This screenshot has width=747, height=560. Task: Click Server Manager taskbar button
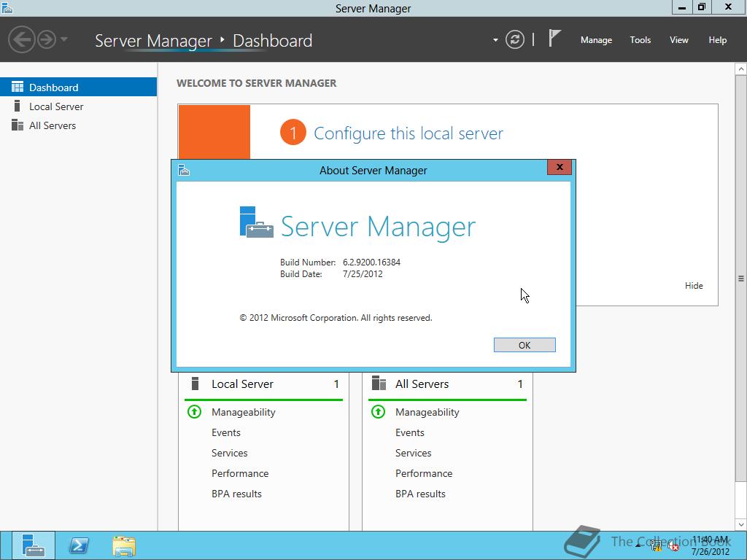(x=33, y=545)
